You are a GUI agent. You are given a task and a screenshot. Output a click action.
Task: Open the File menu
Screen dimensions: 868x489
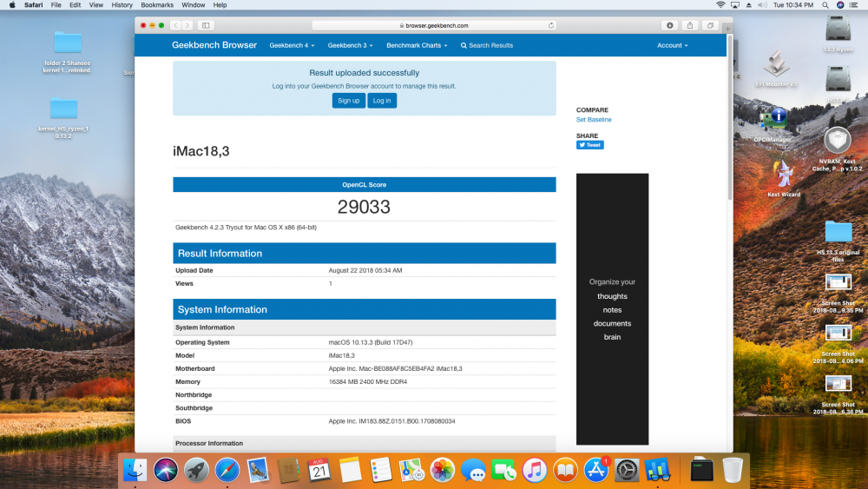(x=56, y=5)
